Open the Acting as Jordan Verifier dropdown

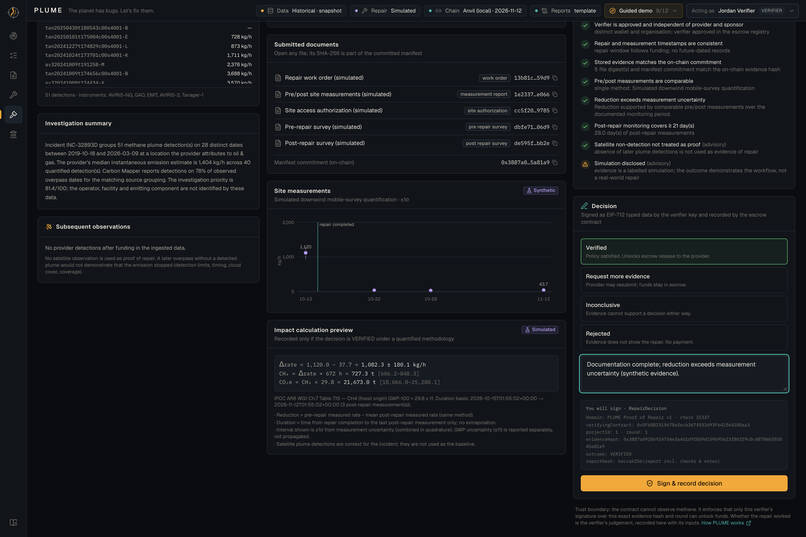click(744, 11)
